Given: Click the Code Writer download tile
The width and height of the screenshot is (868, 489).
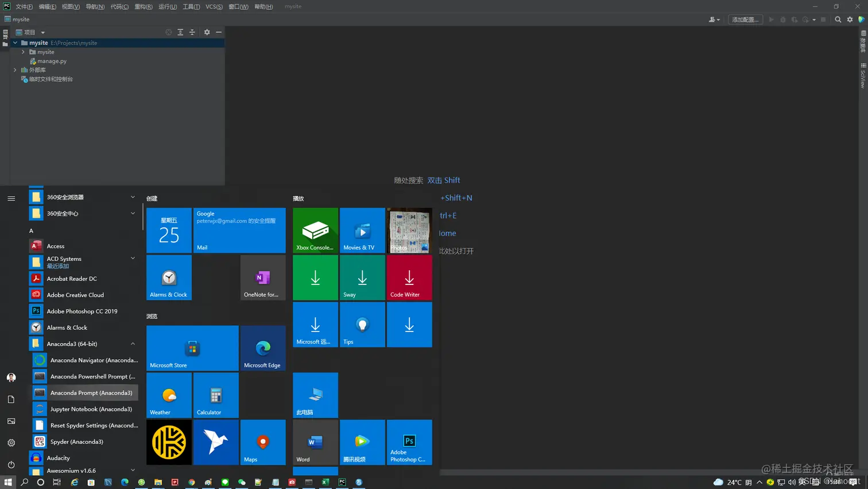Looking at the screenshot, I should point(409,278).
